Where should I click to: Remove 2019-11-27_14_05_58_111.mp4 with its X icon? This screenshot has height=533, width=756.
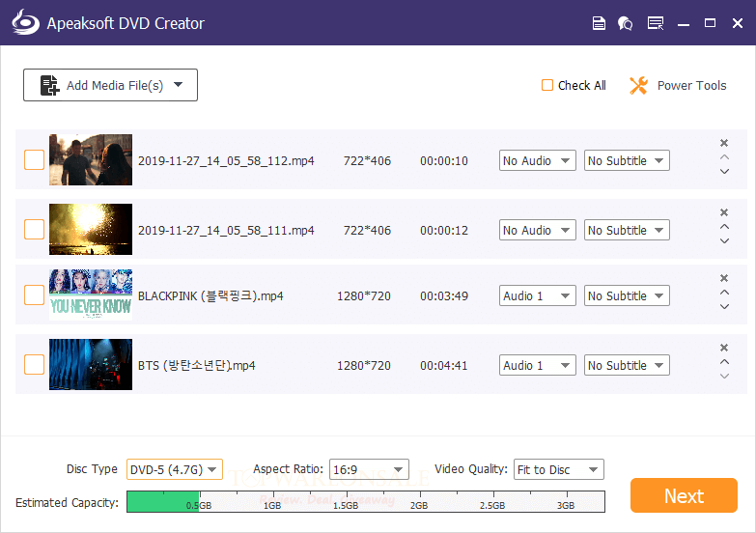(x=724, y=212)
